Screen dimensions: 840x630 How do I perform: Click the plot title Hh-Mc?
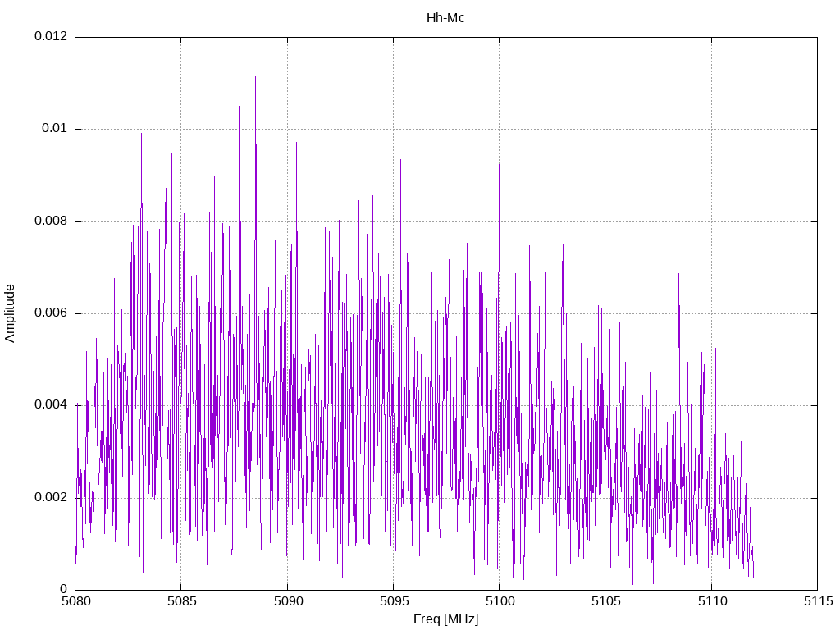[x=445, y=18]
